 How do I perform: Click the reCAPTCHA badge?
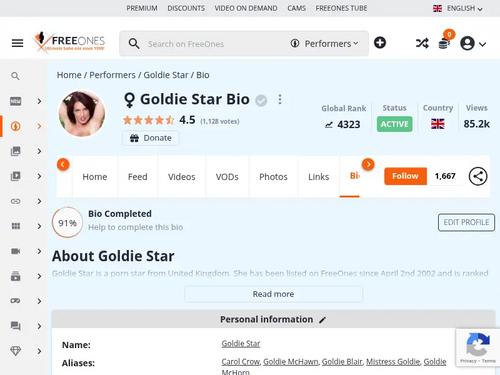(x=478, y=348)
